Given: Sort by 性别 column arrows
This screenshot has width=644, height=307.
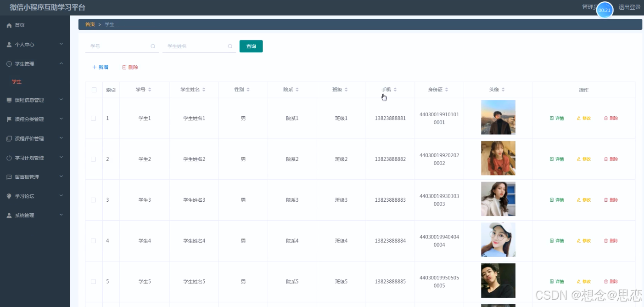Looking at the screenshot, I should click(248, 90).
